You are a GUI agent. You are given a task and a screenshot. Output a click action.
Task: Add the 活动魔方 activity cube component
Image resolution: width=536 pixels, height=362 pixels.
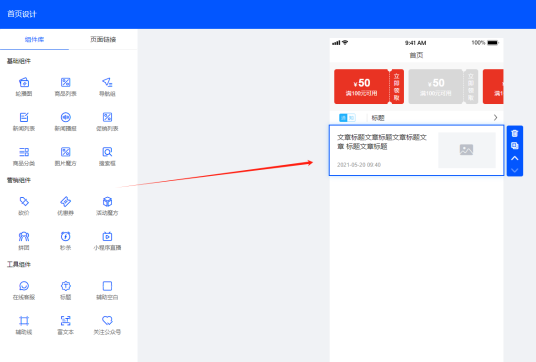pyautogui.click(x=107, y=202)
